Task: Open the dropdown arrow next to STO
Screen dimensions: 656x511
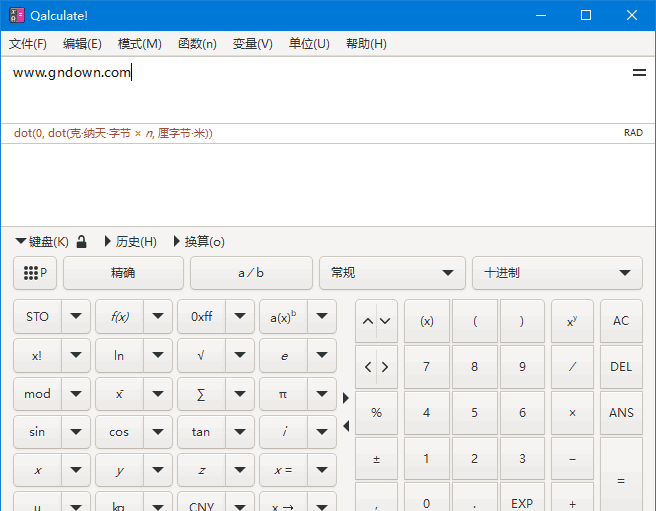Action: (76, 316)
